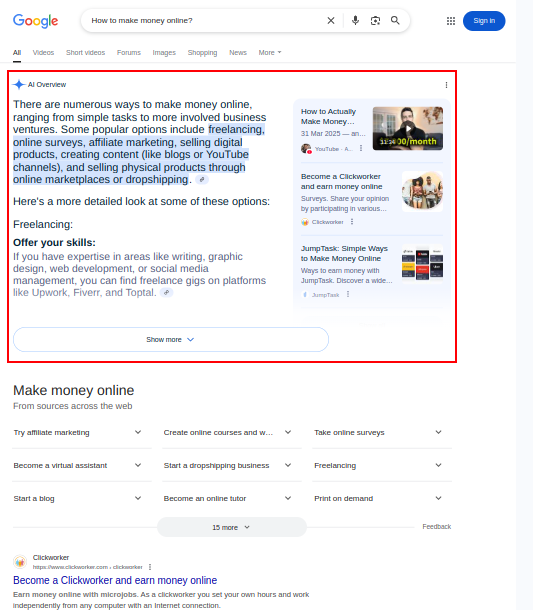Screen dimensions: 533x610
Task: Show 15 more ideas
Action: click(x=232, y=527)
